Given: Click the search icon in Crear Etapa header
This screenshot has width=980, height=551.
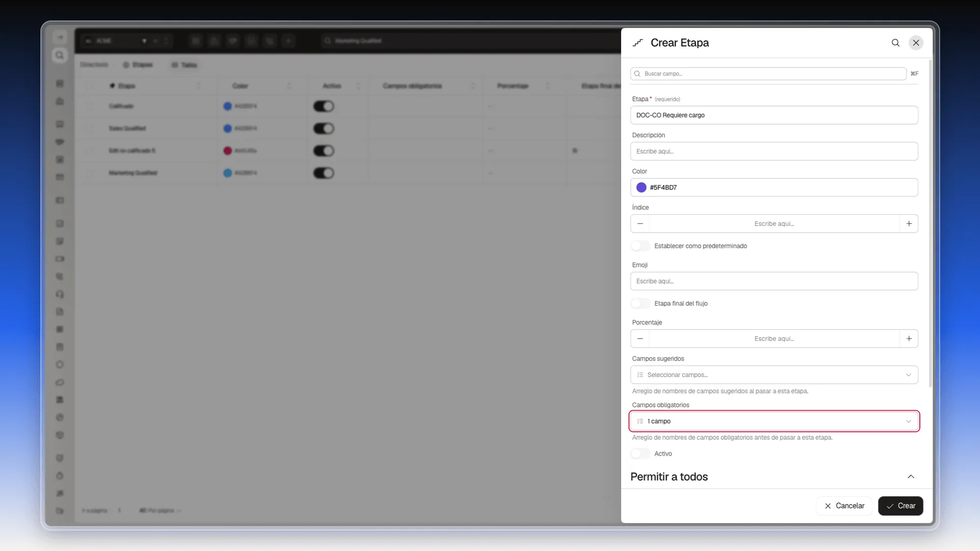Looking at the screenshot, I should (895, 43).
